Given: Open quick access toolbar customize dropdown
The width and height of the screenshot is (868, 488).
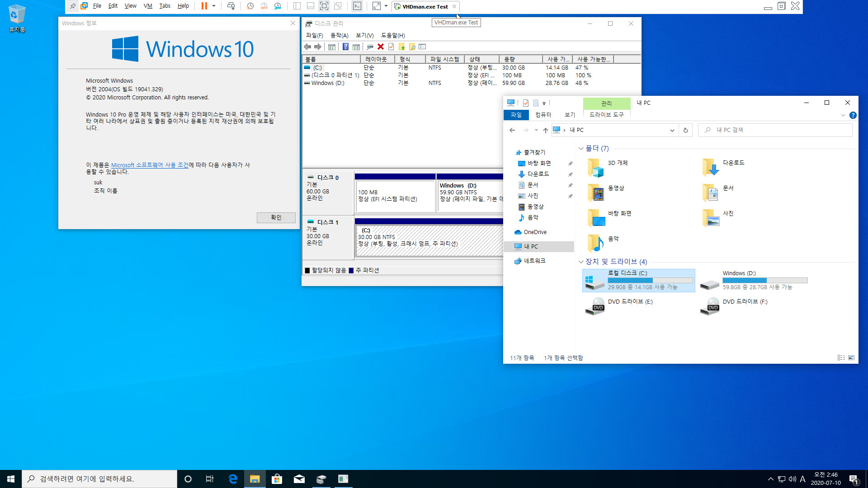Looking at the screenshot, I should pos(544,103).
